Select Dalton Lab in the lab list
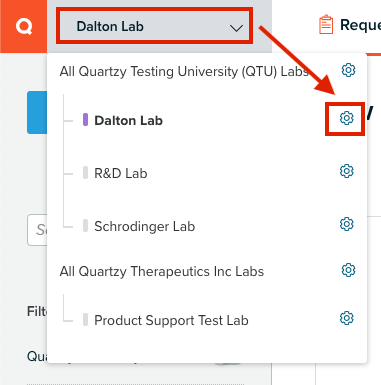Viewport: 381px width, 385px height. pyautogui.click(x=128, y=120)
